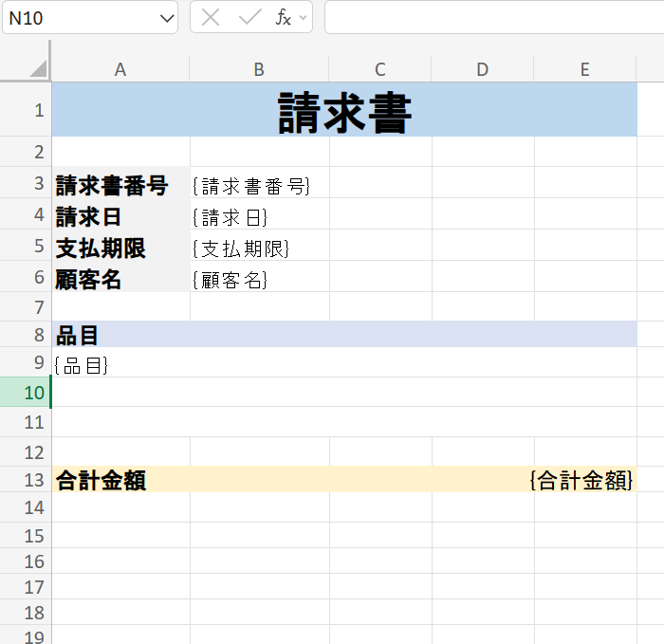Select column E header
This screenshot has height=644, width=664.
tap(585, 69)
